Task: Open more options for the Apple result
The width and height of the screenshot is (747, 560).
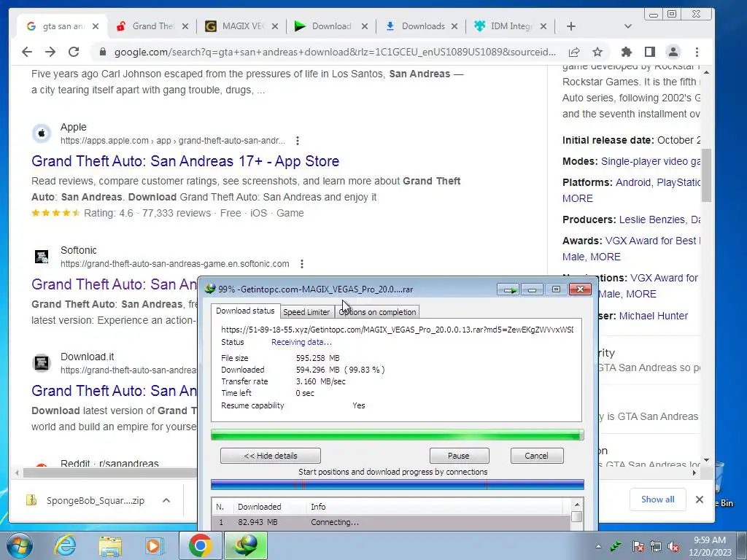Action: point(298,141)
